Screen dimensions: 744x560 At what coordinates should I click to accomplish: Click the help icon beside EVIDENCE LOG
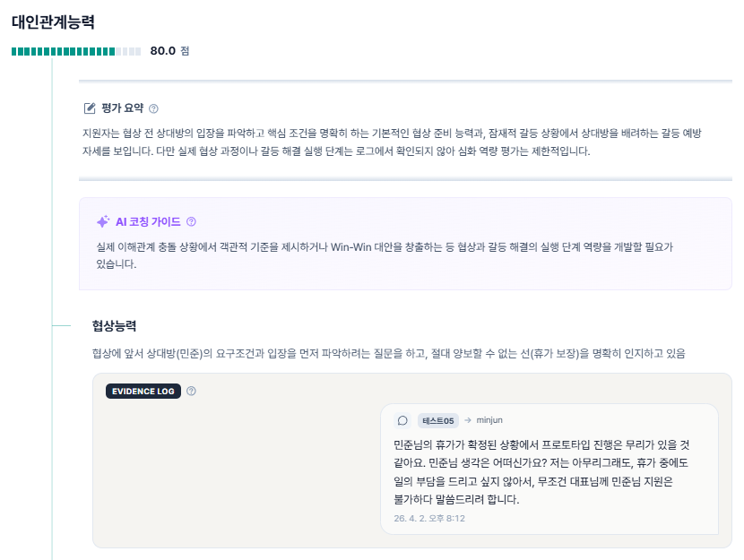click(x=191, y=391)
